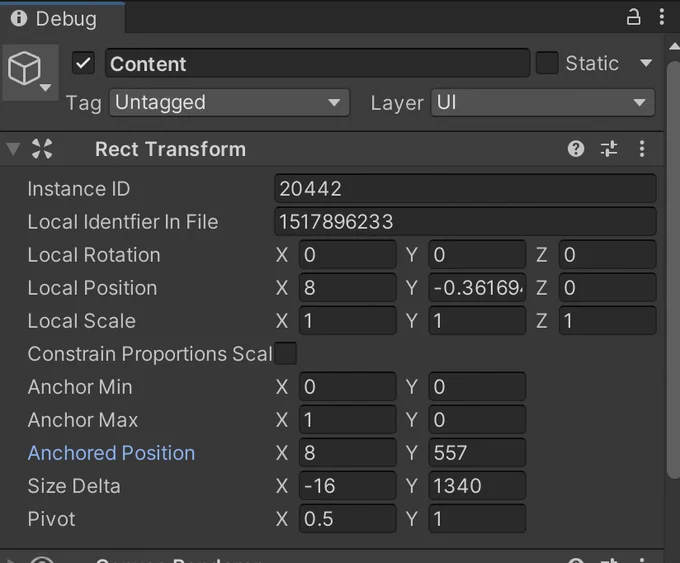This screenshot has height=563, width=680.
Task: Open the Untagged tag dropdown
Action: tap(229, 103)
